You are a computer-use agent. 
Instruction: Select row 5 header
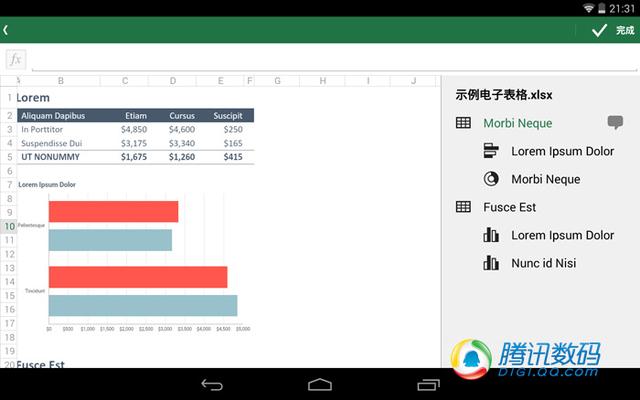pos(9,157)
